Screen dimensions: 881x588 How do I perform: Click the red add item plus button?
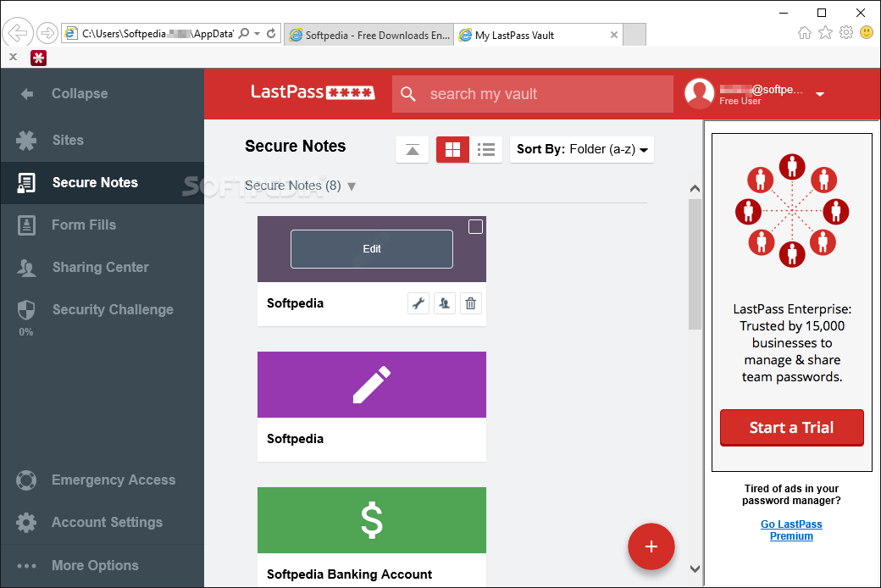click(x=651, y=546)
